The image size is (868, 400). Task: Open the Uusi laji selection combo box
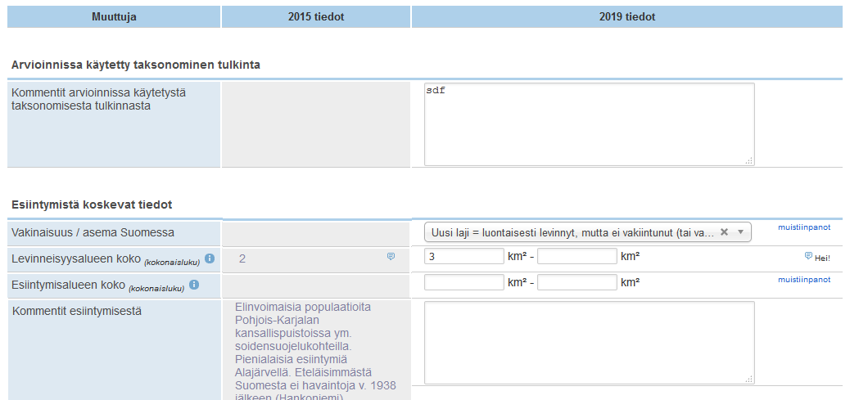tap(587, 232)
